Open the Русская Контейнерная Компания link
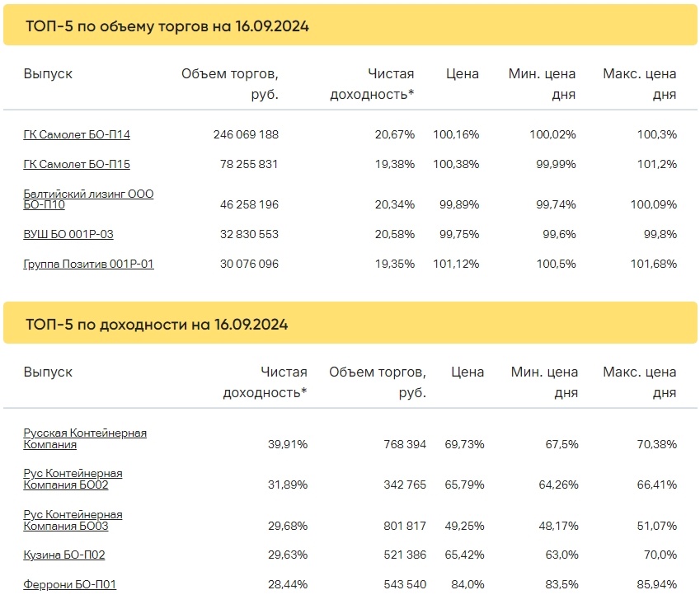This screenshot has width=700, height=604. pyautogui.click(x=85, y=438)
